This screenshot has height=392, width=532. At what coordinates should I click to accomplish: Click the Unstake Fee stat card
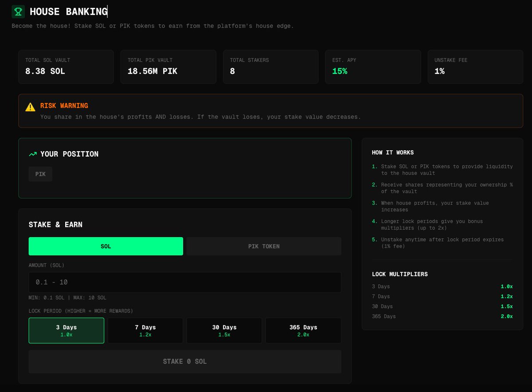[x=475, y=67]
